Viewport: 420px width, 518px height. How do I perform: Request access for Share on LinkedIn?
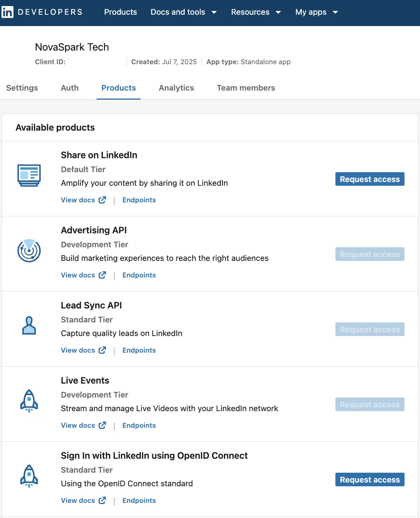(369, 179)
